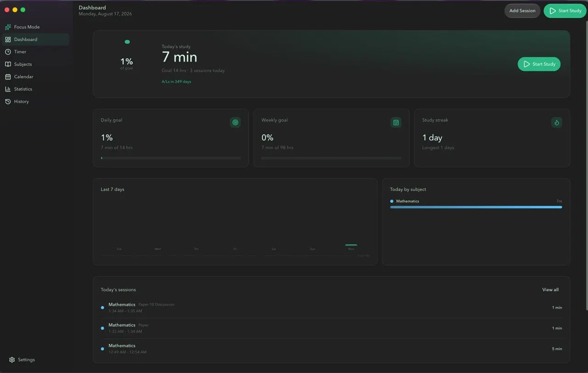588x373 pixels.
Task: Click the Monday bar in Last 7 days chart
Action: pyautogui.click(x=351, y=245)
